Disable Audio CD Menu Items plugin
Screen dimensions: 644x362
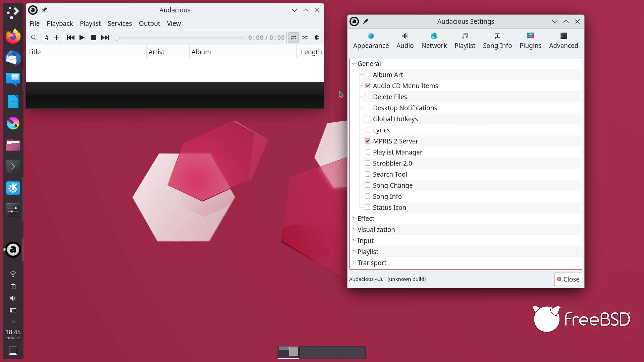pyautogui.click(x=368, y=86)
